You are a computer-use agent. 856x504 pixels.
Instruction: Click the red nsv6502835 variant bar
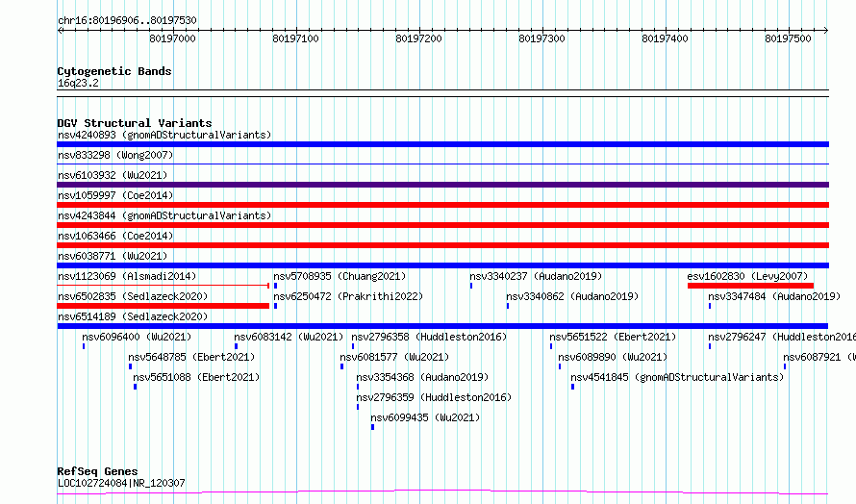coord(164,306)
